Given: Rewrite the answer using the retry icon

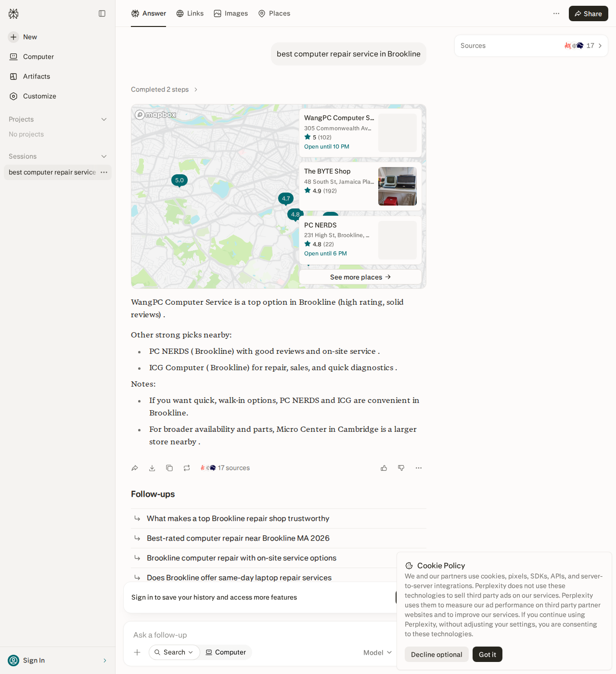Looking at the screenshot, I should tap(187, 468).
